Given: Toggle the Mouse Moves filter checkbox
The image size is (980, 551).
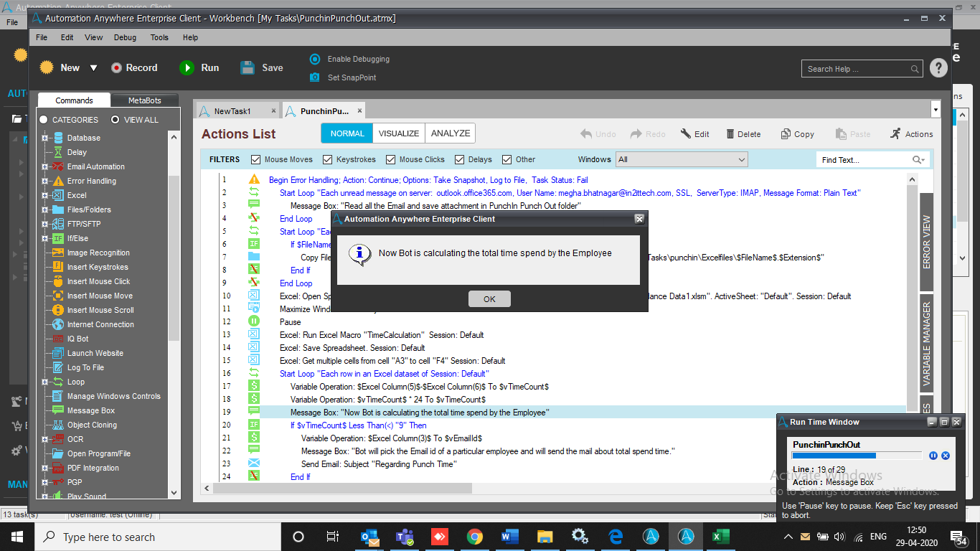Looking at the screenshot, I should click(256, 159).
